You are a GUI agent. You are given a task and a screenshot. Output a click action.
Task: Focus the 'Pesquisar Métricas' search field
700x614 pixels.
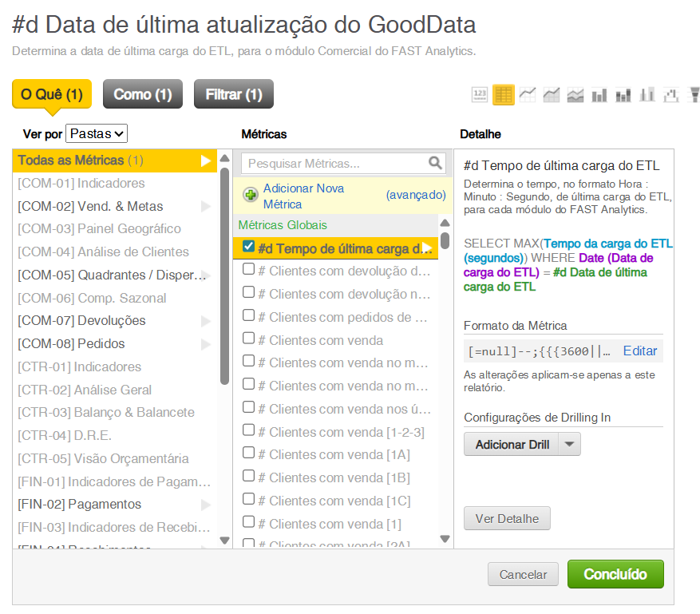pos(336,163)
